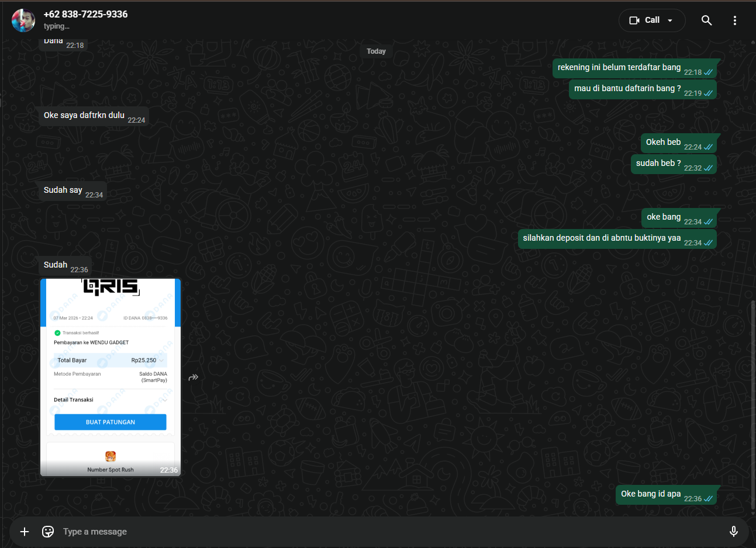Click the 22:34 time on "Sudah say"

pos(94,195)
